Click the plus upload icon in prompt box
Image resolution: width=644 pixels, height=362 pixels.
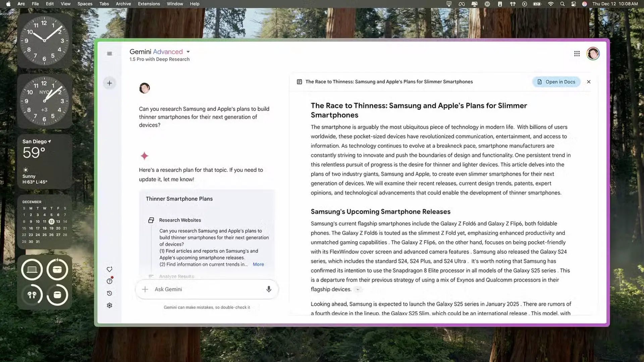(145, 289)
